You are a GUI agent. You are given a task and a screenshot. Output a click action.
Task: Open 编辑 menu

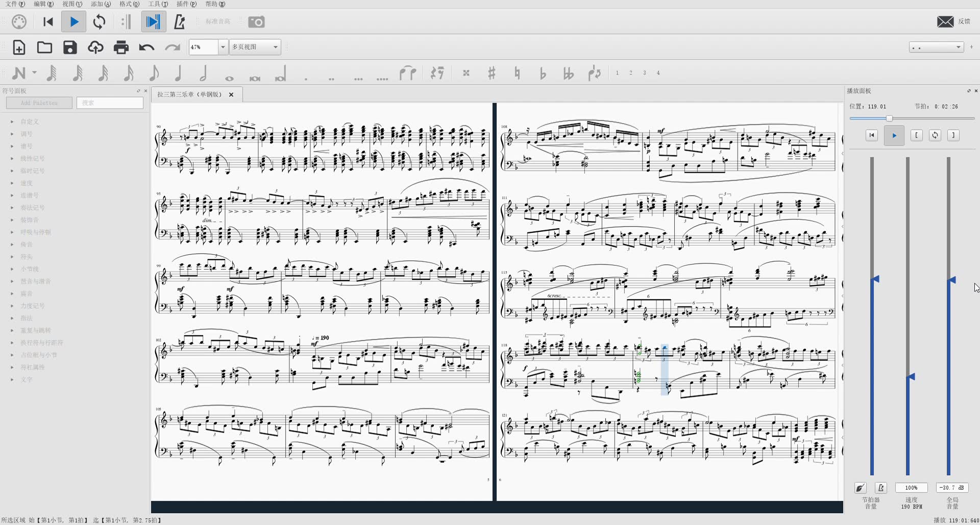pos(43,4)
